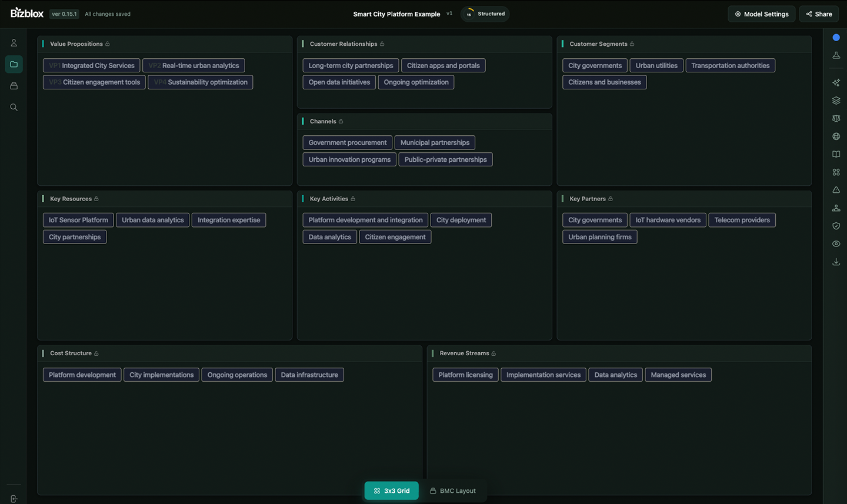Click the layers icon on right sidebar
847x504 pixels.
(836, 100)
